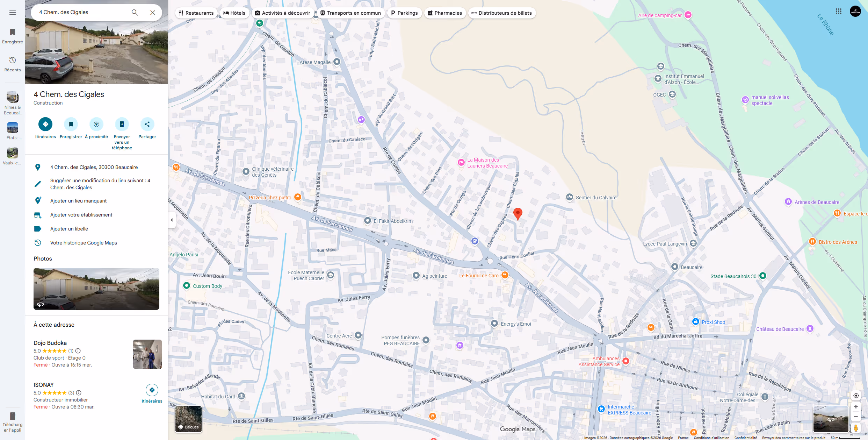Open the Google apps grid
The height and width of the screenshot is (440, 868).
pos(839,11)
